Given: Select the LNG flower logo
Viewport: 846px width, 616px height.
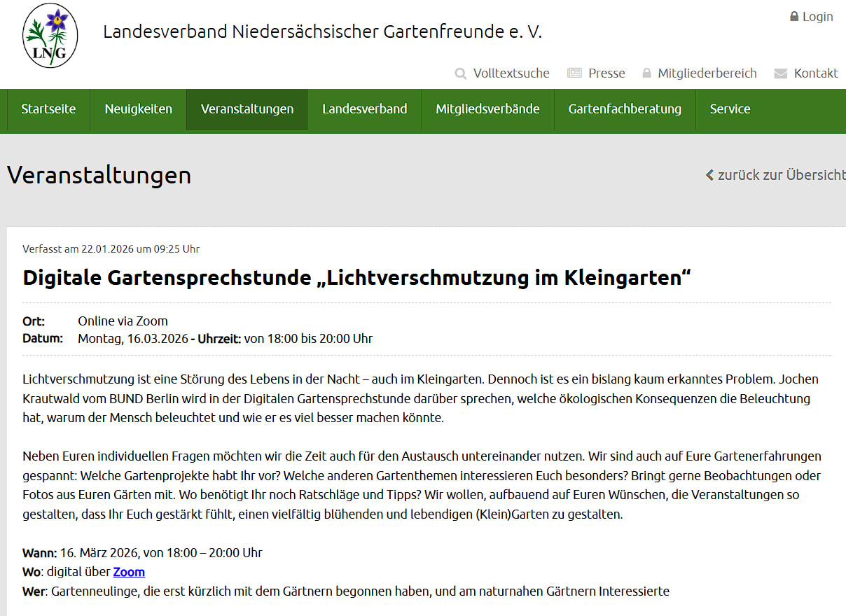Looking at the screenshot, I should click(50, 34).
